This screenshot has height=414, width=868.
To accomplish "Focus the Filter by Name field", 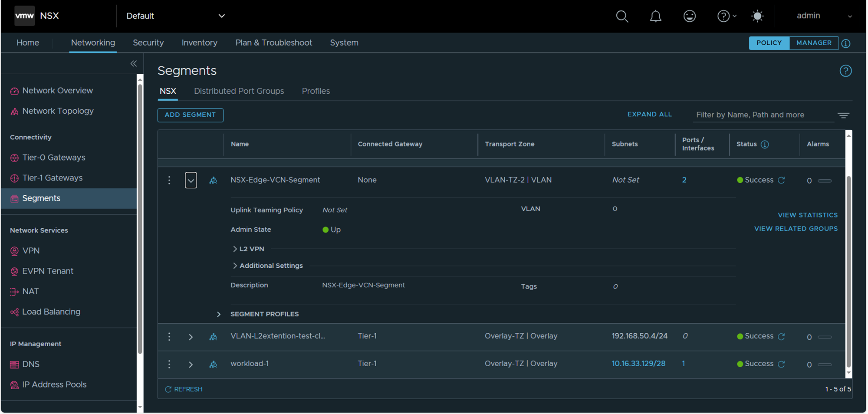I will [763, 115].
